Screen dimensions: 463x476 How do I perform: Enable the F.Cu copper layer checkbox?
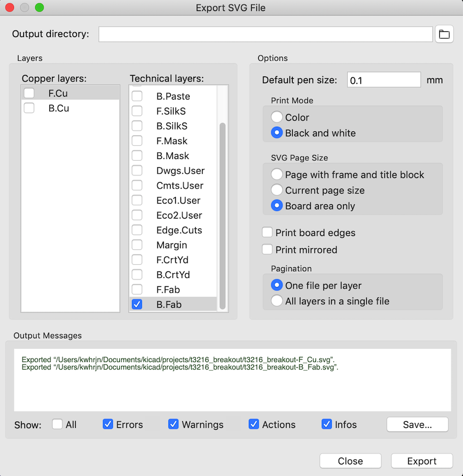[x=29, y=93]
